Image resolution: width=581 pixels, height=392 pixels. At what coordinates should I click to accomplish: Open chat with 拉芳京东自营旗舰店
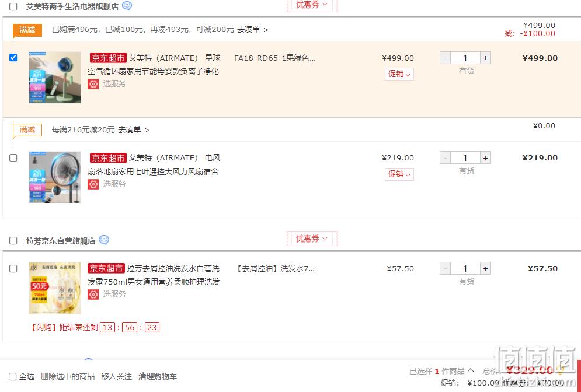(104, 240)
